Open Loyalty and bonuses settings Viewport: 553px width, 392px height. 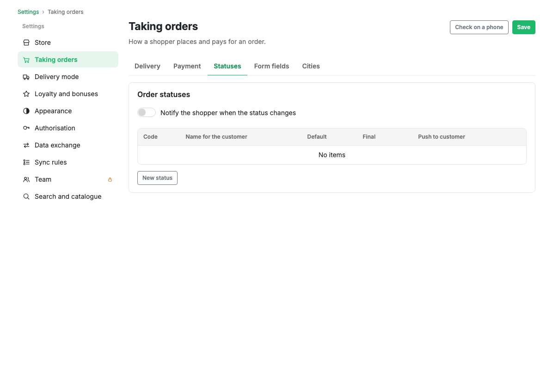click(x=68, y=94)
